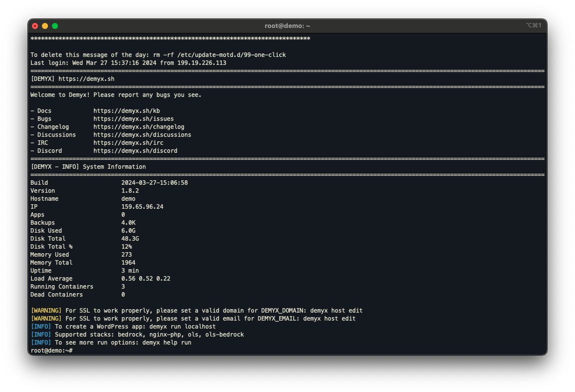Click the Running Containers value 3
The image size is (575, 392).
click(123, 287)
